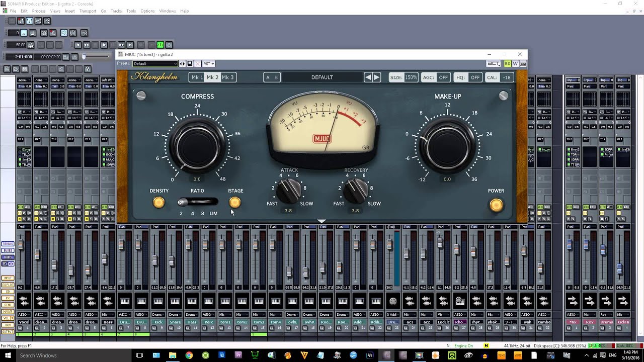Open the Process menu
Screen dimensions: 644x362
(x=39, y=11)
